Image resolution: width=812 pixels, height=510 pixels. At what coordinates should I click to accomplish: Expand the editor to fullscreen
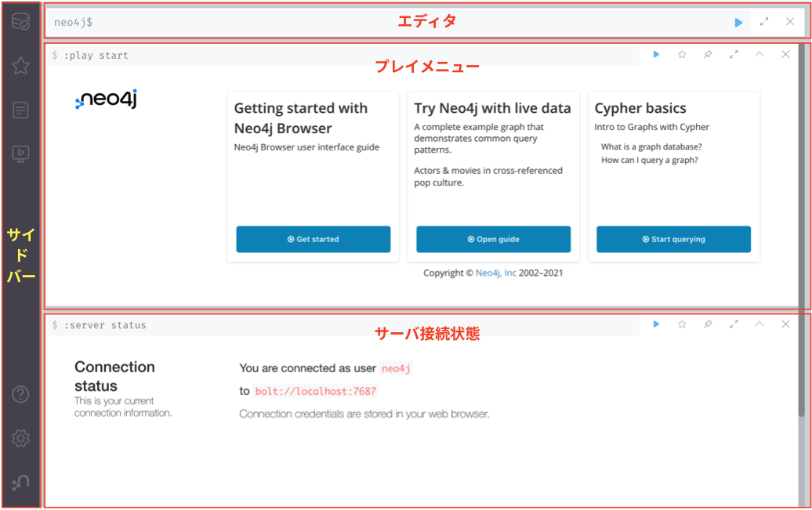coord(764,23)
